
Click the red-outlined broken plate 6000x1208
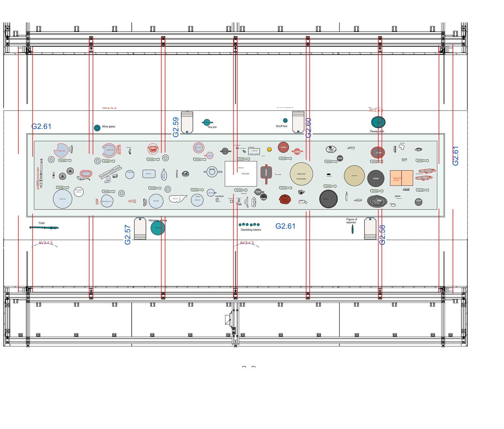pyautogui.click(x=61, y=150)
